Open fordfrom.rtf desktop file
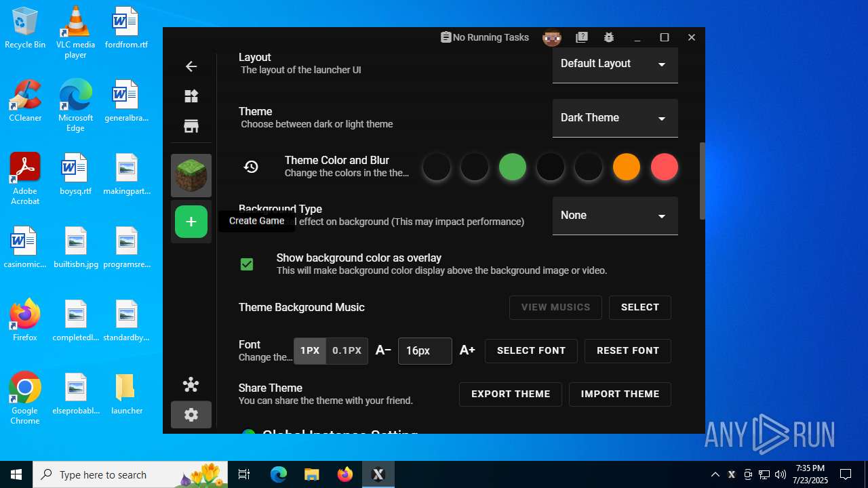868x488 pixels. (x=126, y=28)
